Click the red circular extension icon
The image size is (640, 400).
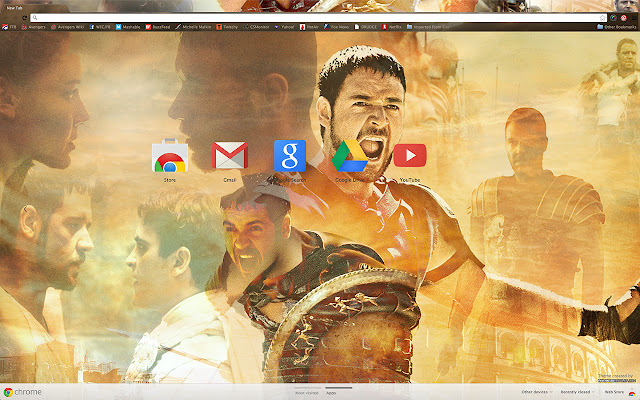(624, 18)
